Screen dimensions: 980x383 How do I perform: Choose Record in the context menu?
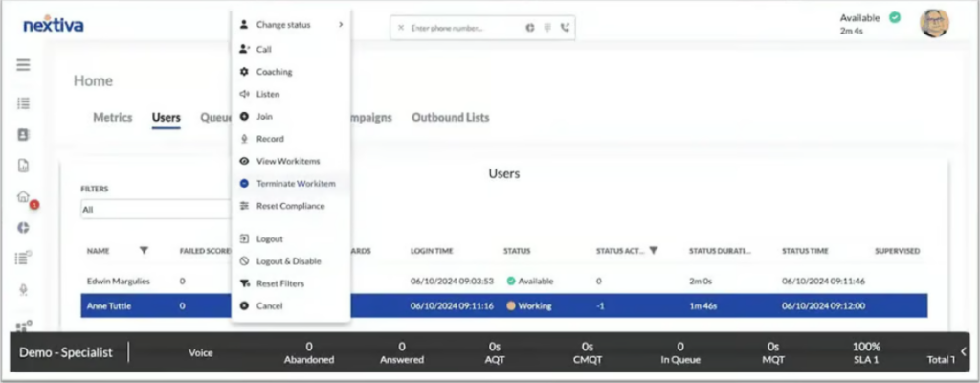point(291,139)
